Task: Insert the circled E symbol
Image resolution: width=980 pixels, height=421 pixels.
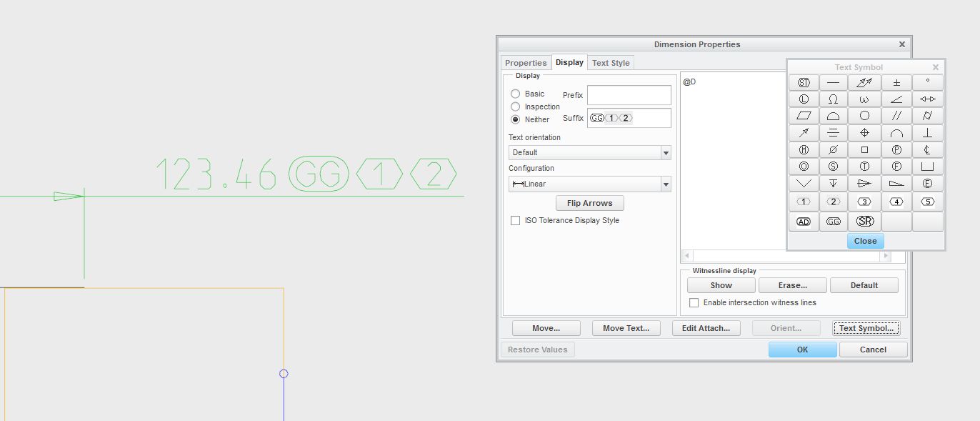Action: [927, 184]
